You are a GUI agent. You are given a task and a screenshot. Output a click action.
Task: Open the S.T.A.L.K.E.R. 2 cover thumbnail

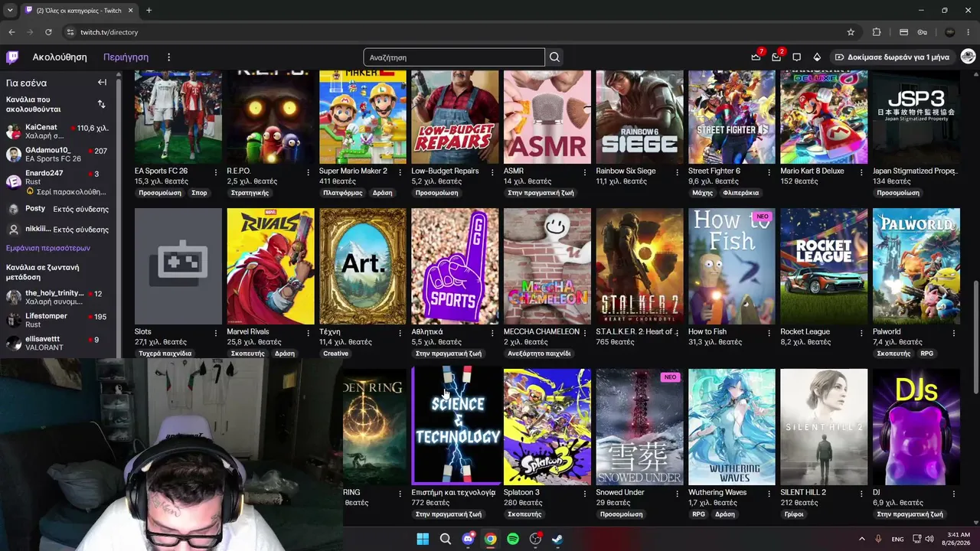[639, 266]
